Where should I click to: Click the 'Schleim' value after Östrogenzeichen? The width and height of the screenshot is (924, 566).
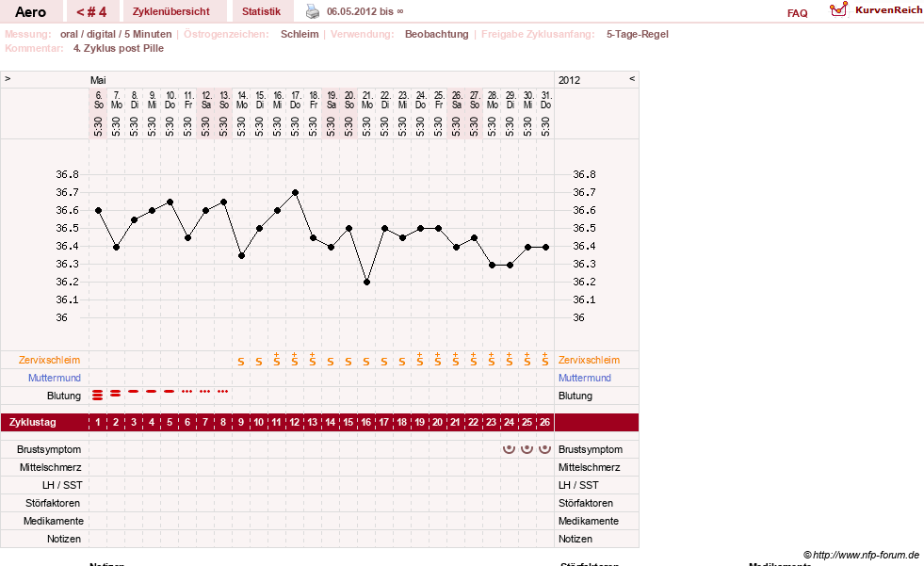(300, 34)
